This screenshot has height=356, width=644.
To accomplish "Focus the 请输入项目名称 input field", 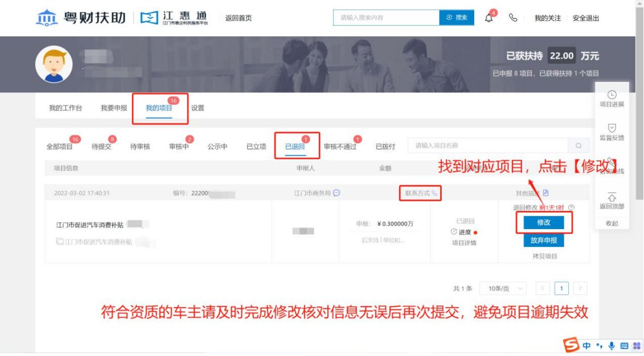I will pyautogui.click(x=488, y=146).
